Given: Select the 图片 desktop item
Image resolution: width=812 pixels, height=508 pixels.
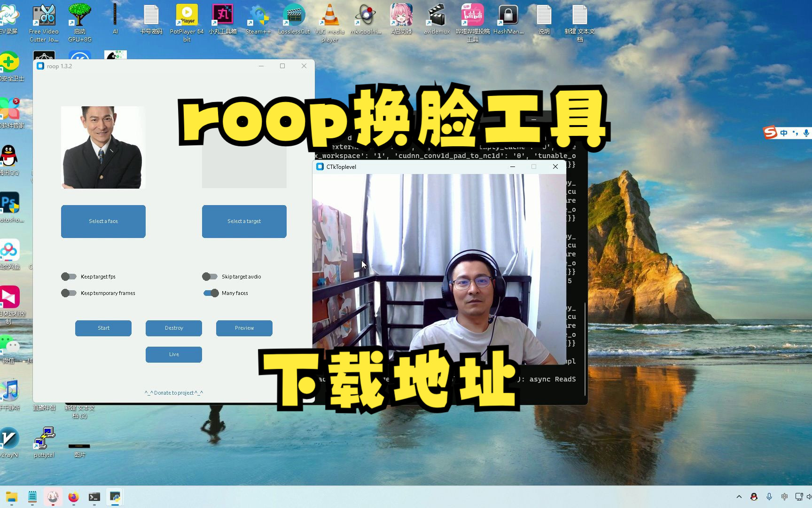Looking at the screenshot, I should pyautogui.click(x=79, y=449).
